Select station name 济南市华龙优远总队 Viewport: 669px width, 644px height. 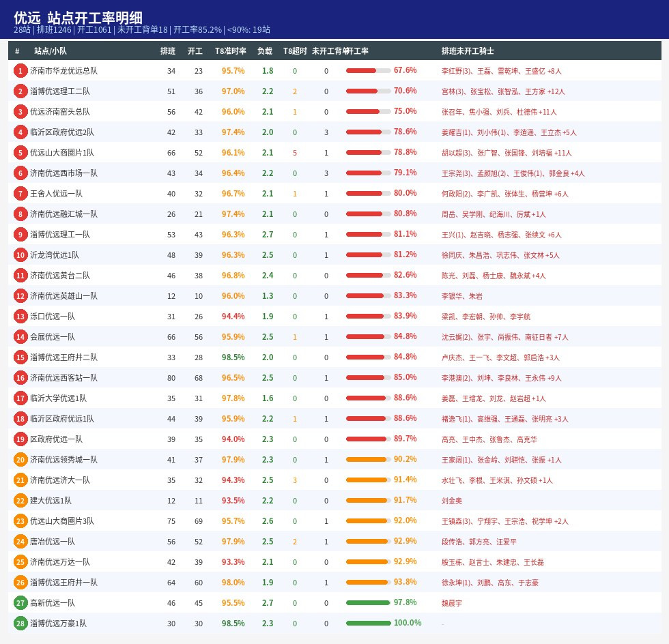click(63, 71)
